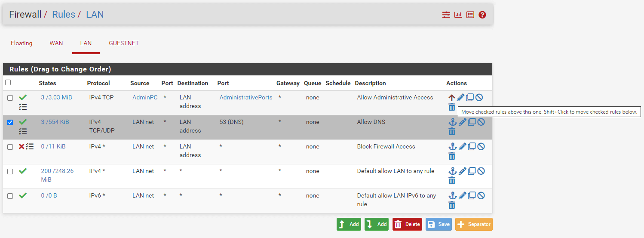Add rule to top with up-arrow Add button

[x=349, y=224]
